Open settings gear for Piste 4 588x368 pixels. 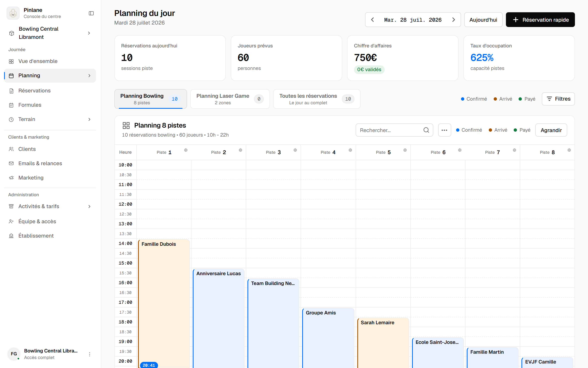(350, 150)
